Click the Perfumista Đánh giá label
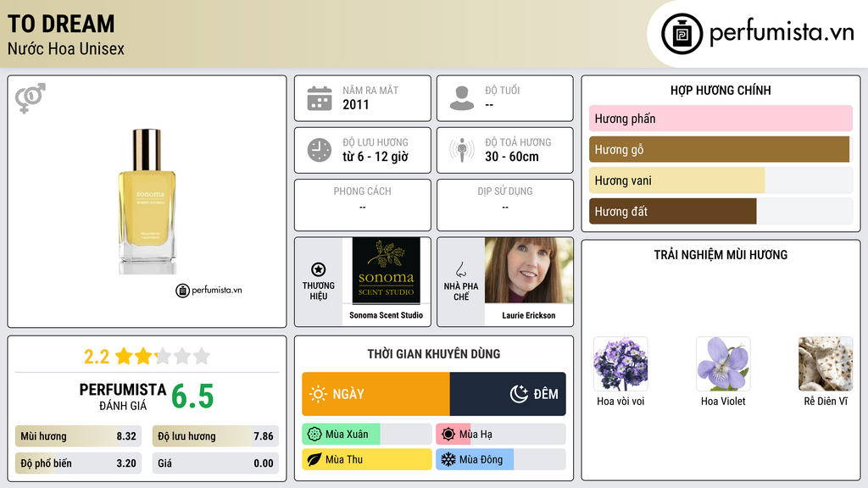The image size is (868, 488). click(x=122, y=396)
